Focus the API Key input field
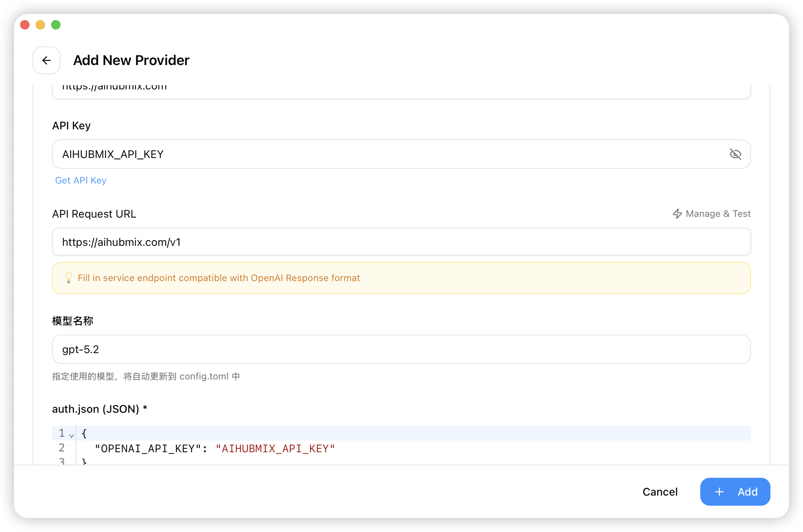 point(388,154)
